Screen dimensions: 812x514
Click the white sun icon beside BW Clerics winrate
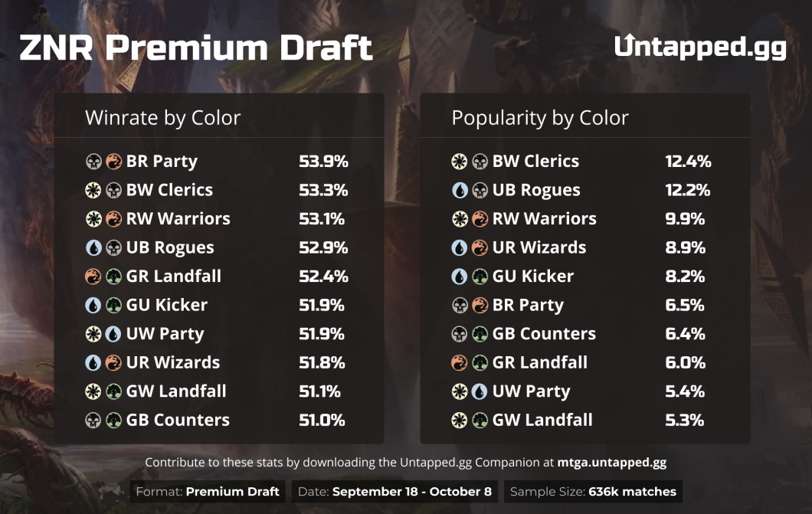[93, 191]
